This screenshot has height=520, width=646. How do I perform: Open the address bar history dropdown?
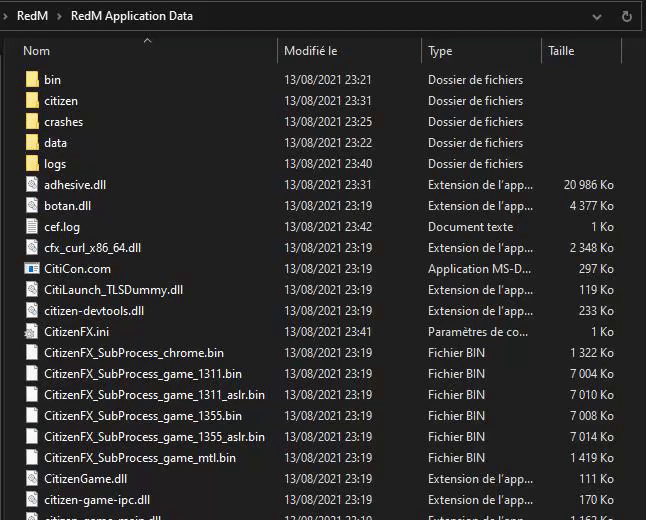[597, 17]
